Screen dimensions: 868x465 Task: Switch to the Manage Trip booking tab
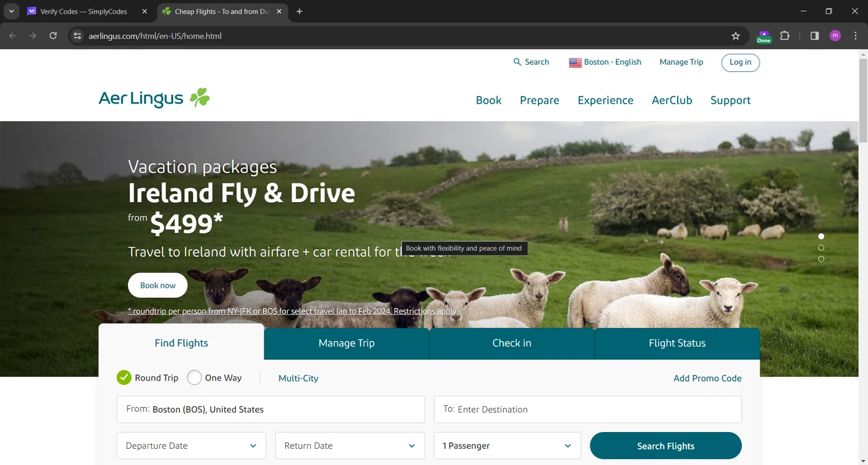click(347, 343)
